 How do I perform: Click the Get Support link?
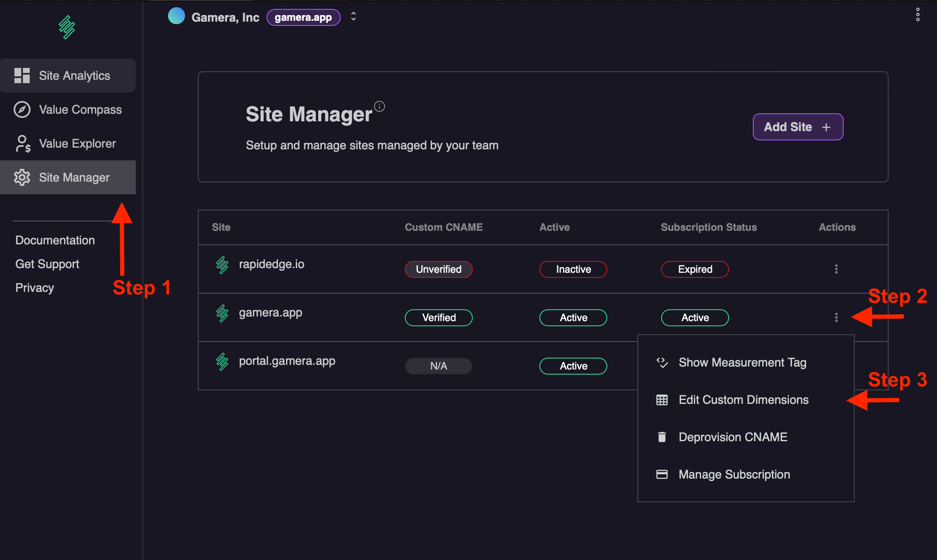[47, 264]
